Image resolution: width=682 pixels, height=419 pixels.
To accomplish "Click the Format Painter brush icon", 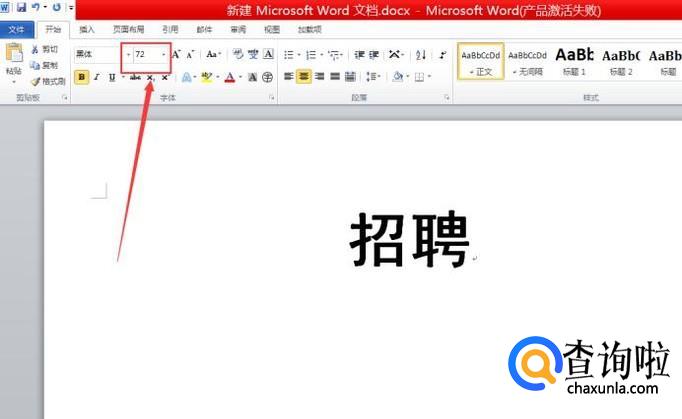I will click(36, 81).
